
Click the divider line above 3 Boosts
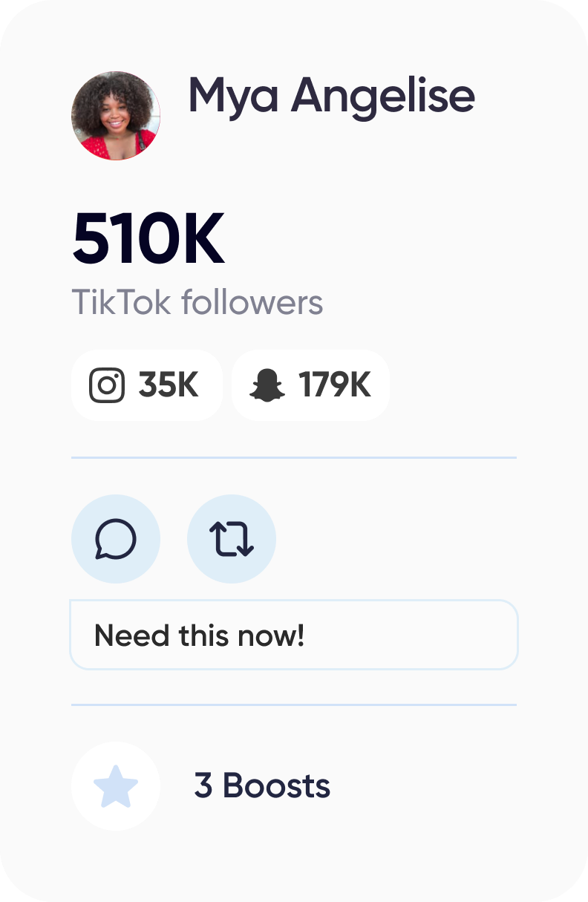click(294, 705)
